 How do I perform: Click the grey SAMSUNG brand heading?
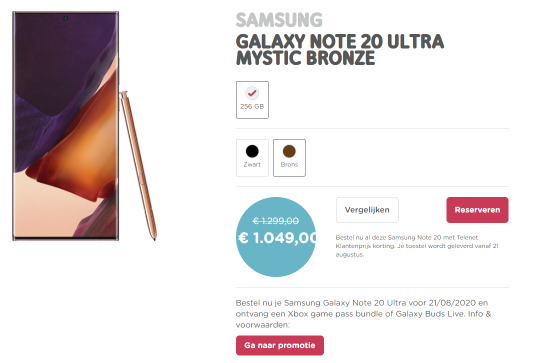279,20
